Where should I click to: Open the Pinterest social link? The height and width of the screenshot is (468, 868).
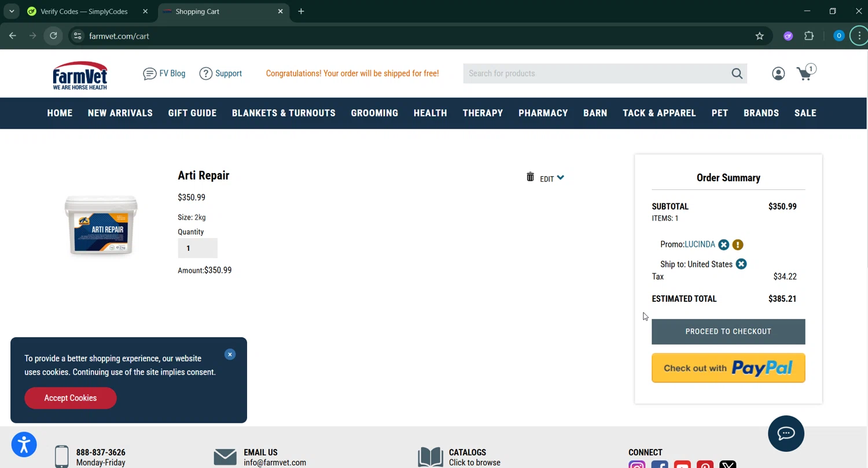705,465
